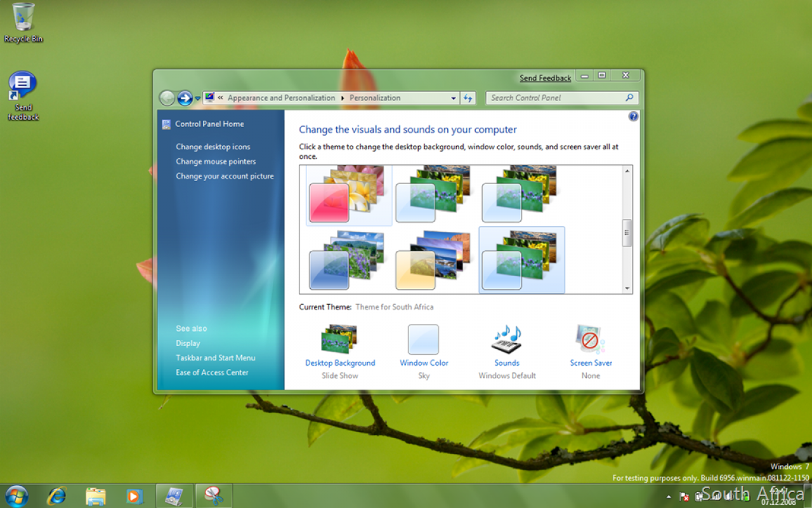This screenshot has width=812, height=508.
Task: Go to Appearance and Personalization breadcrumb
Action: [x=281, y=98]
